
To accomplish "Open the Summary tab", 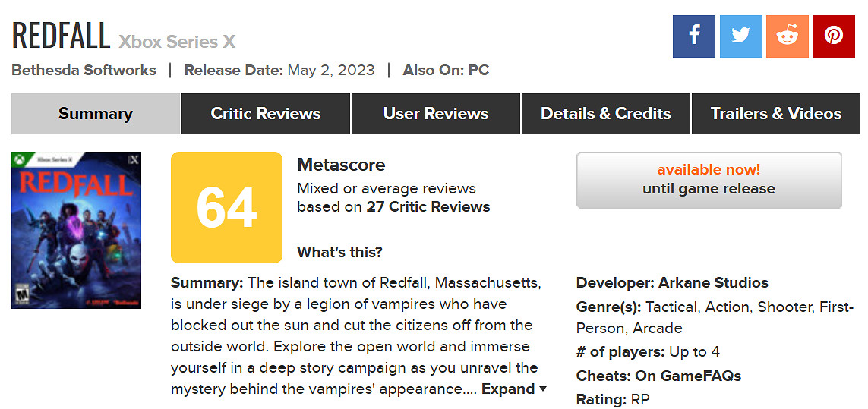I will coord(96,114).
